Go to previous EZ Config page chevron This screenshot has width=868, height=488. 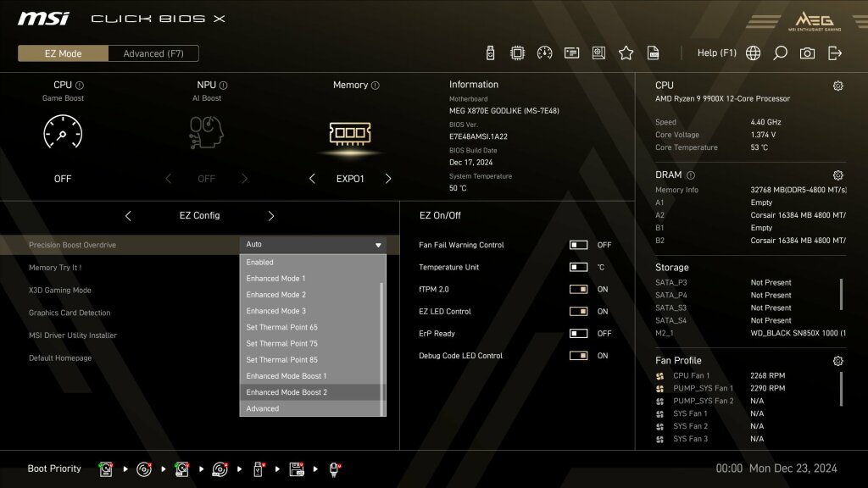pos(128,216)
